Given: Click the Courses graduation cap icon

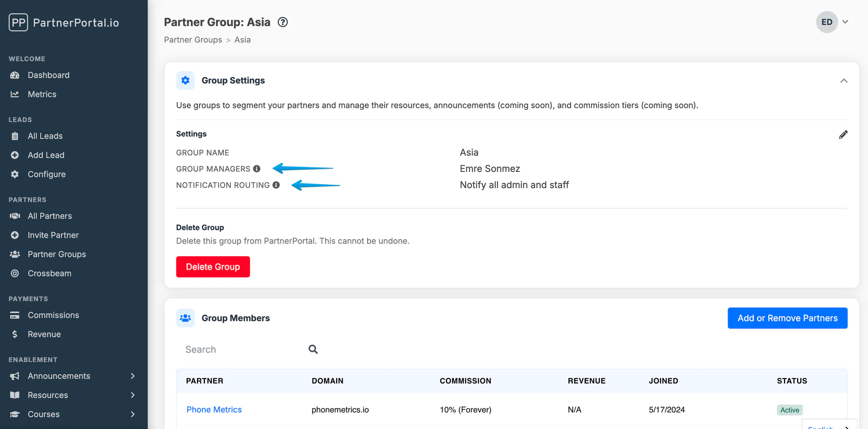Looking at the screenshot, I should coord(15,414).
